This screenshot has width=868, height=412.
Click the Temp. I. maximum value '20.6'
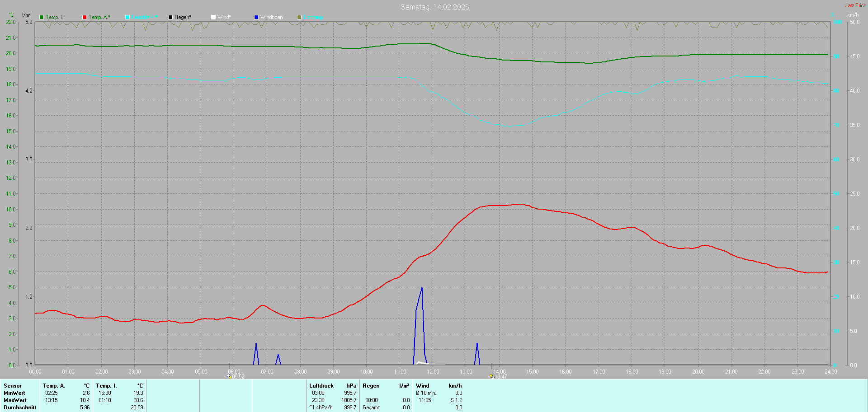tap(138, 400)
